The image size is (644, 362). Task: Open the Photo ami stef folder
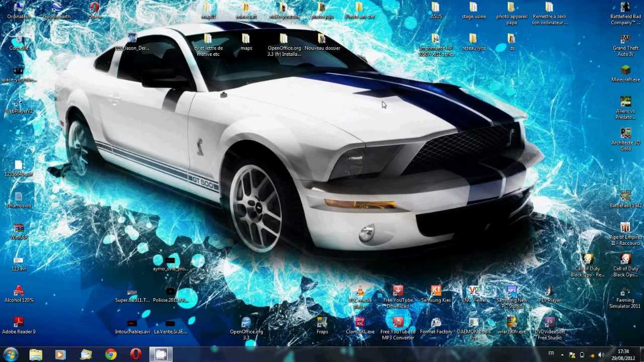tap(360, 11)
